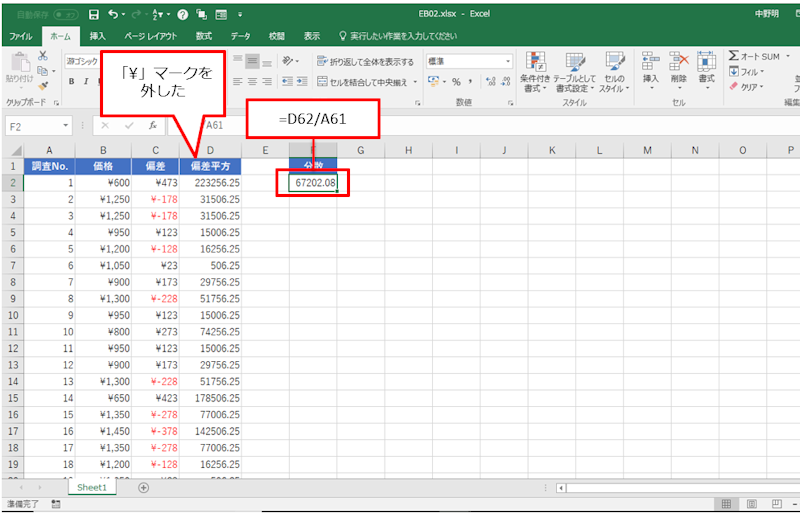
Task: Open the Name Box dropdown arrow
Action: [66, 126]
